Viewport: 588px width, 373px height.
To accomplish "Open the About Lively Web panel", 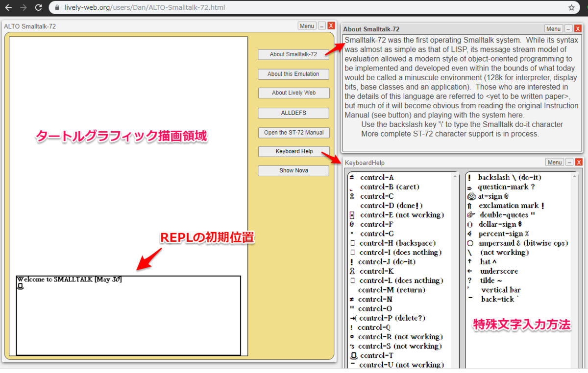I will click(x=294, y=93).
